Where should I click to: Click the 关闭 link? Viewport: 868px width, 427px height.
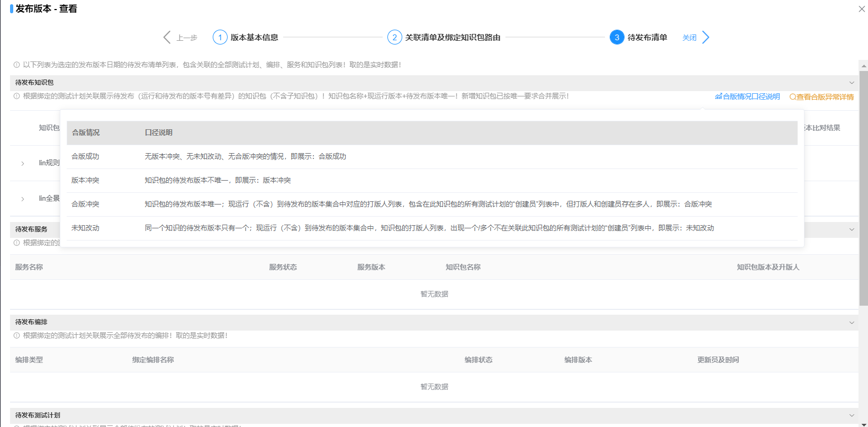[x=689, y=38]
